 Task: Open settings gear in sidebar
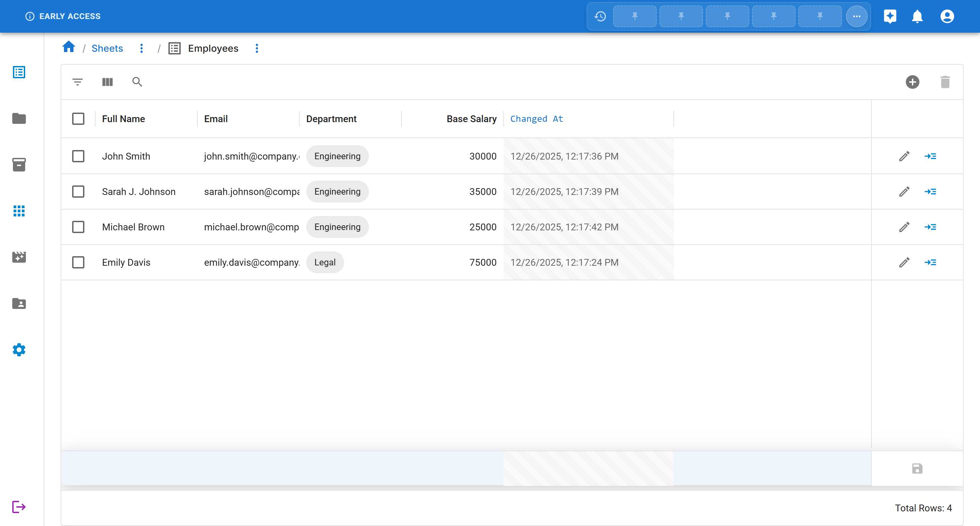pos(19,349)
